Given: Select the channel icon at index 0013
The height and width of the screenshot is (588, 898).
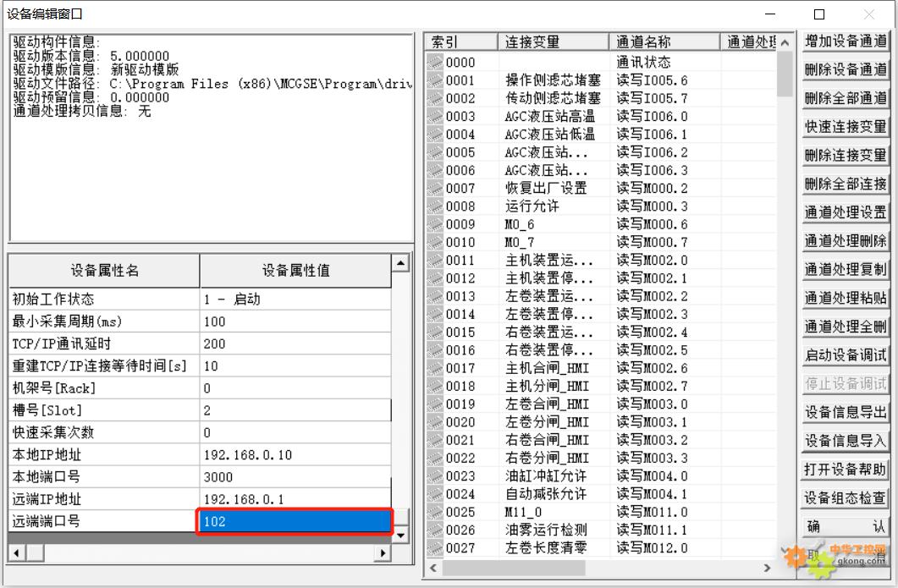Looking at the screenshot, I should coord(435,297).
